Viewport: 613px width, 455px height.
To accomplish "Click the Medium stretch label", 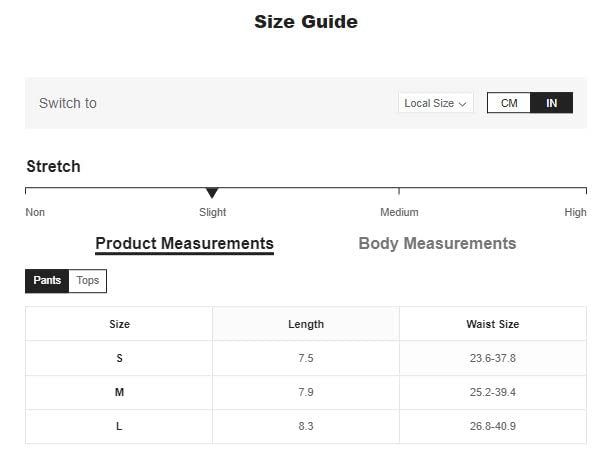I will coord(399,212).
